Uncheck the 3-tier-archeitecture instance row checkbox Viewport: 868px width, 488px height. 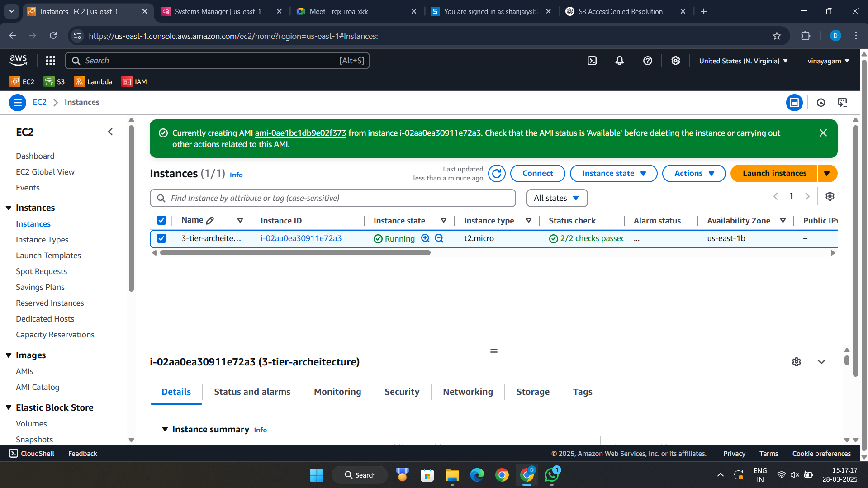(161, 238)
